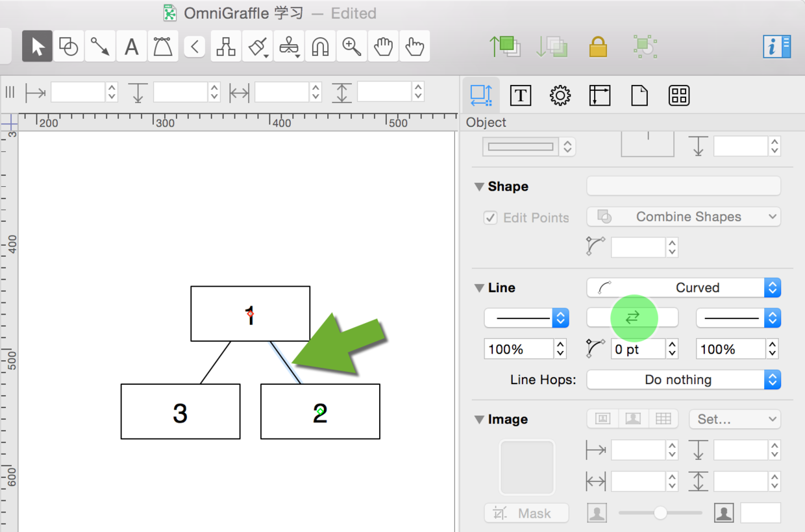Click the 0 pt line corner radius field

(x=638, y=349)
